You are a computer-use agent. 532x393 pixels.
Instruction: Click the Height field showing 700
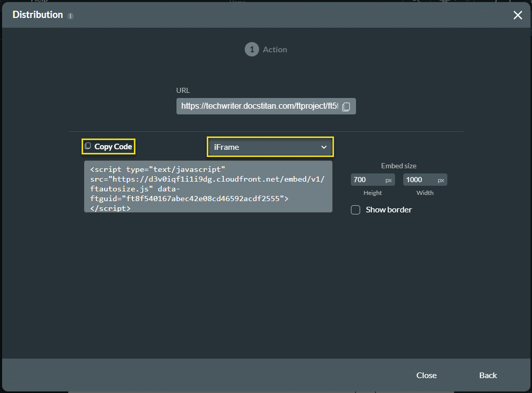pyautogui.click(x=372, y=180)
